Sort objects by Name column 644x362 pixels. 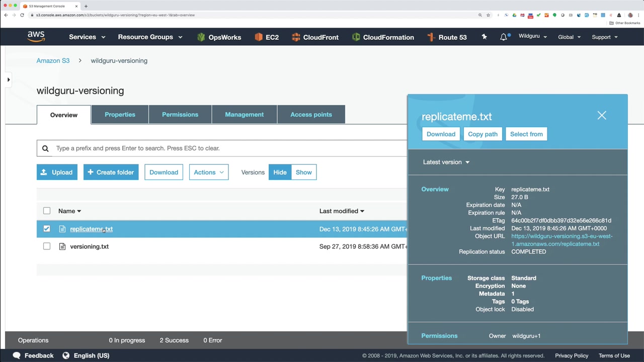69,211
